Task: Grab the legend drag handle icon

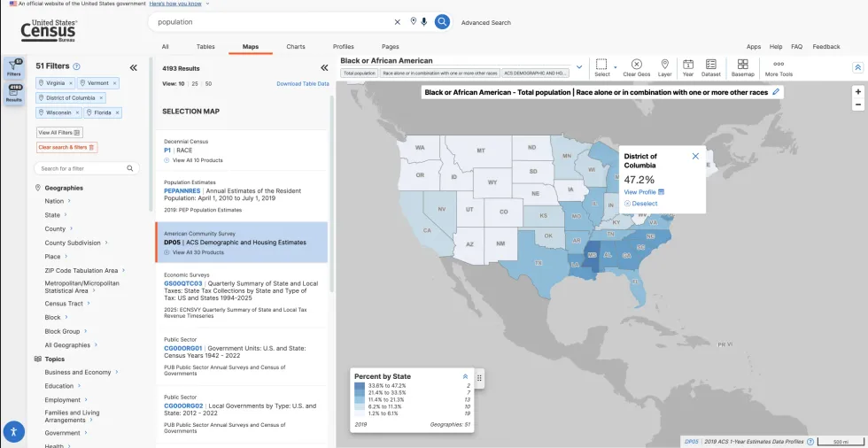Action: click(x=479, y=378)
